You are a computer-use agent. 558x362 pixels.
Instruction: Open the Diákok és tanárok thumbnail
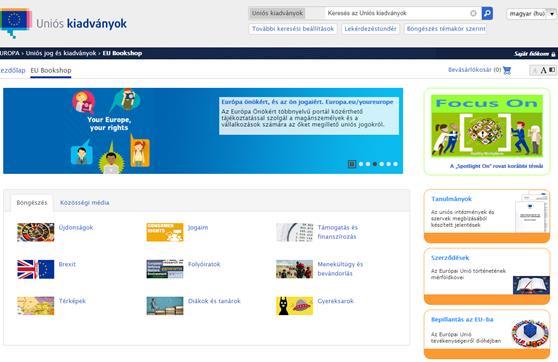click(x=165, y=306)
